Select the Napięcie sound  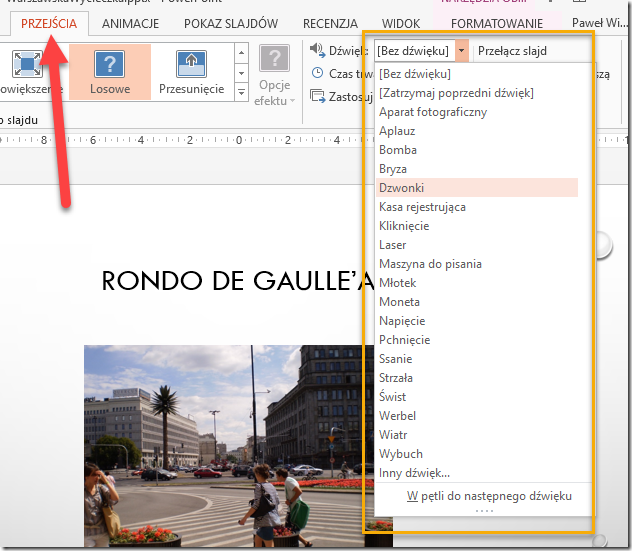[x=477, y=320]
